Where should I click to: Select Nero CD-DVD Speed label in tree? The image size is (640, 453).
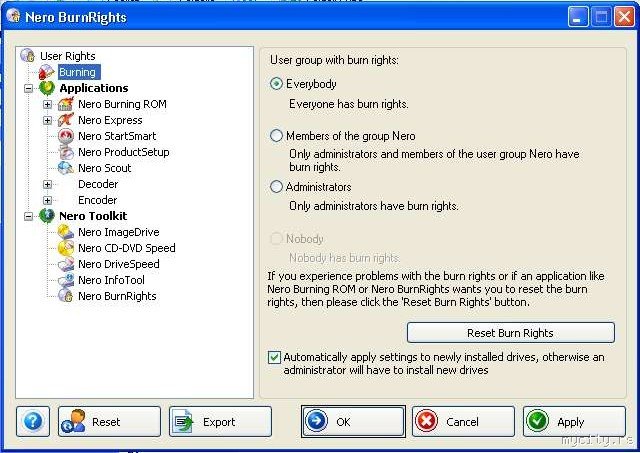click(x=127, y=248)
